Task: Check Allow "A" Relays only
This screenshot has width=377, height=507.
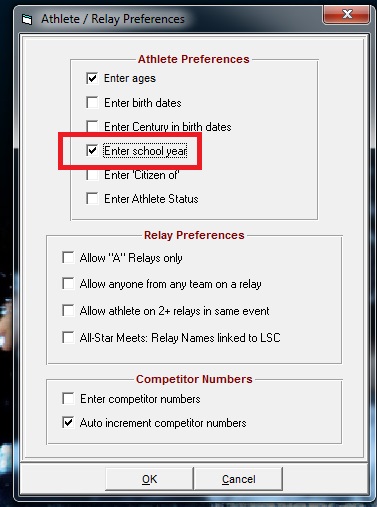Action: point(68,258)
